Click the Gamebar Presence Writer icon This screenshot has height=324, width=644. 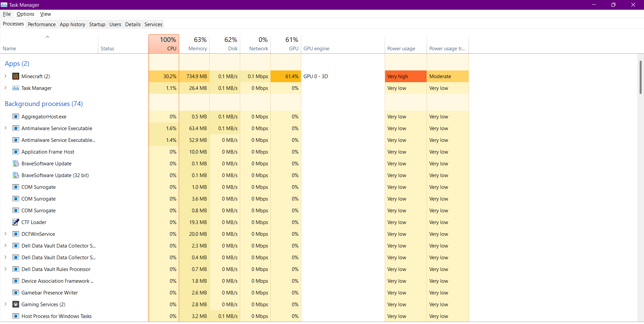(x=16, y=293)
